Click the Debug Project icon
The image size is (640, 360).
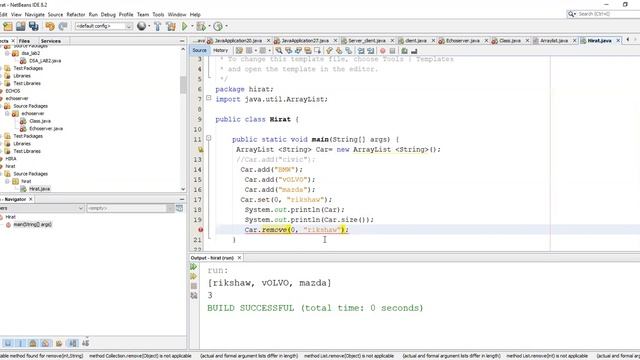click(x=200, y=27)
